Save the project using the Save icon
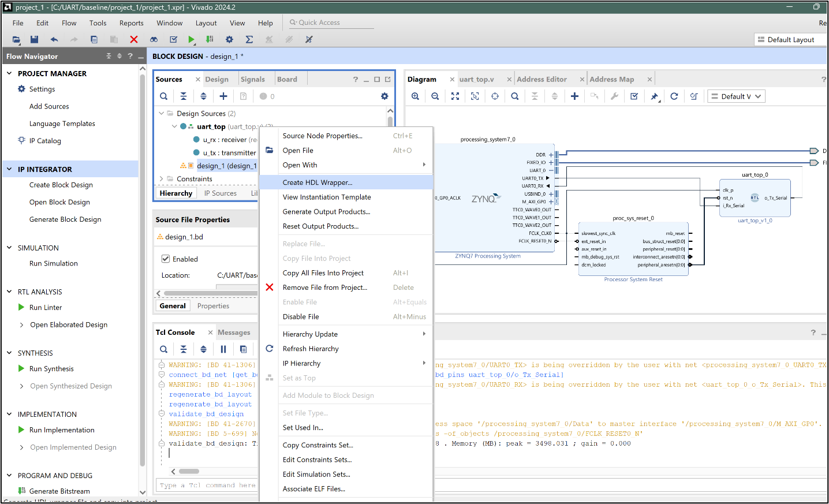The width and height of the screenshot is (829, 504). coord(35,39)
